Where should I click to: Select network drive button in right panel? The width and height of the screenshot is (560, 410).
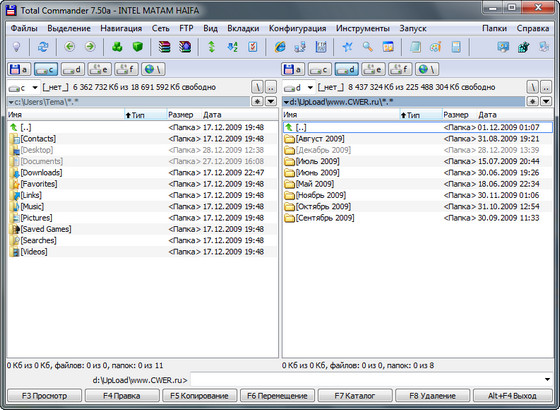[427, 69]
